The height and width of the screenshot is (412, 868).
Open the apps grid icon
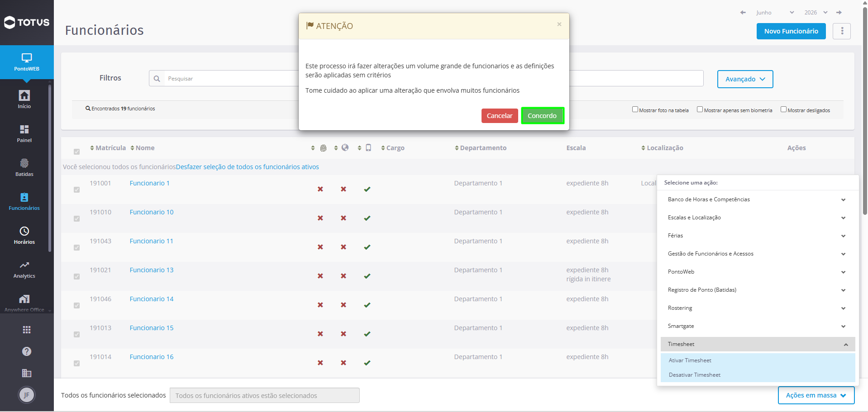click(x=27, y=330)
